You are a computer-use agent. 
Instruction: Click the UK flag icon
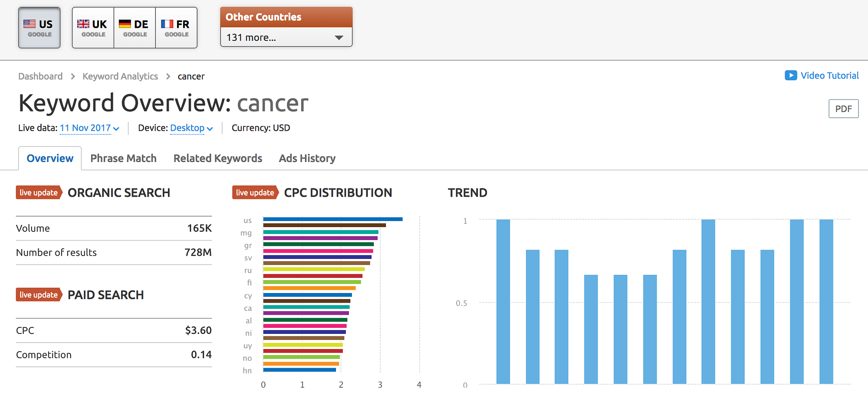click(x=83, y=24)
